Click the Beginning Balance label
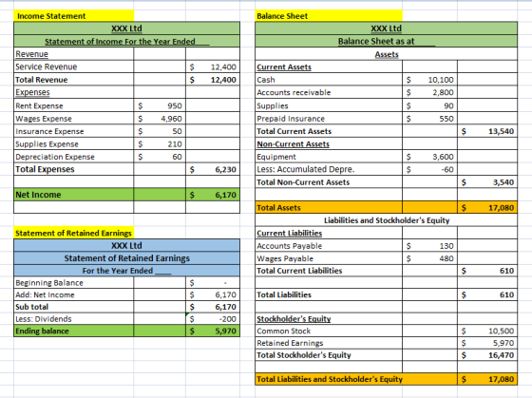 [x=49, y=283]
